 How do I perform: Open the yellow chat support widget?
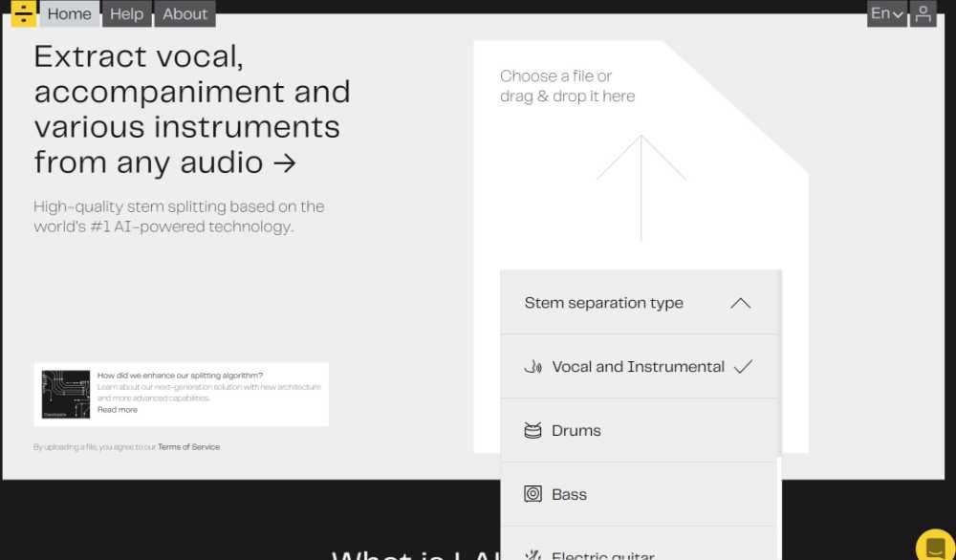(935, 547)
